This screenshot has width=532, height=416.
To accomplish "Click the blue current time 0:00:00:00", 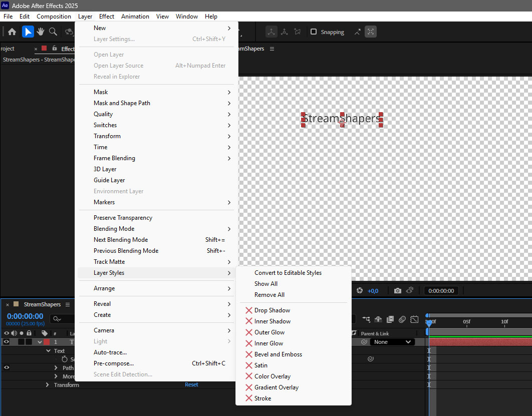I will (25, 316).
